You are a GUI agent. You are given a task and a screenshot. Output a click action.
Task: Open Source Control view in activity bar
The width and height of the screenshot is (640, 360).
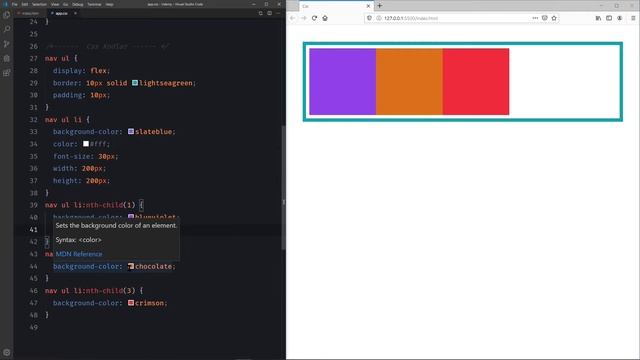tap(7, 44)
